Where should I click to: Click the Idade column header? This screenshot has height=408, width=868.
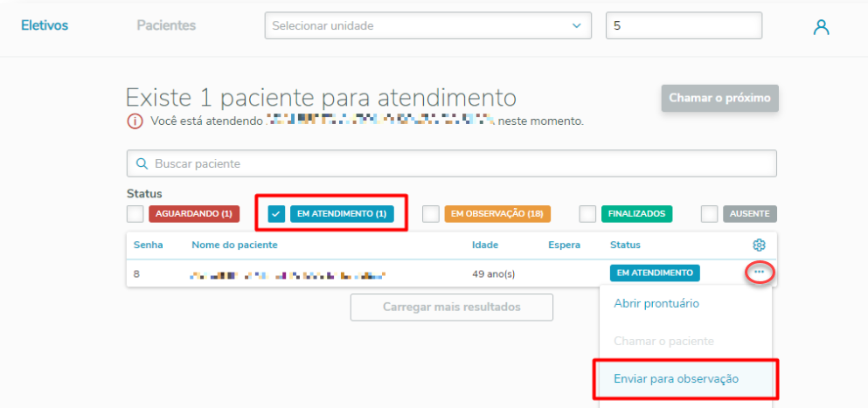coord(485,245)
